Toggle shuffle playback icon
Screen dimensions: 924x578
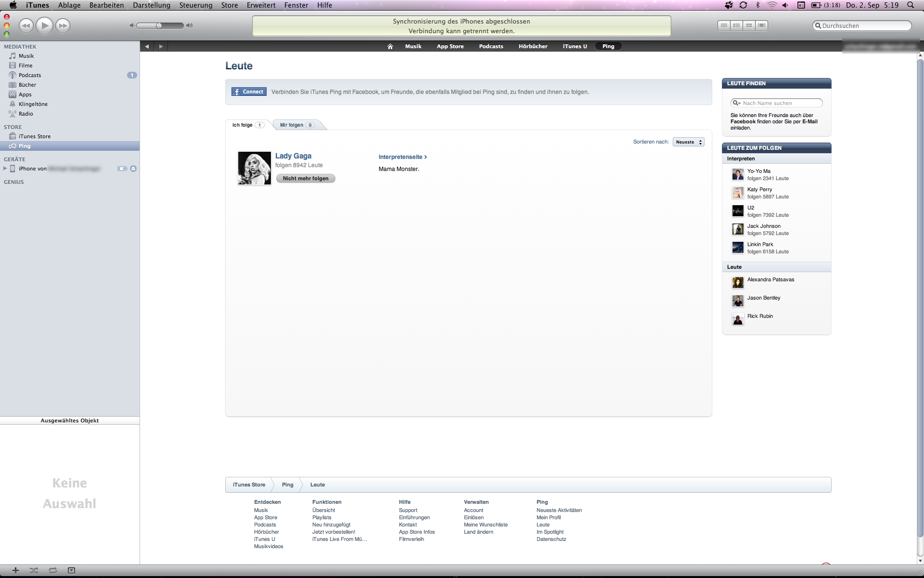coord(34,570)
